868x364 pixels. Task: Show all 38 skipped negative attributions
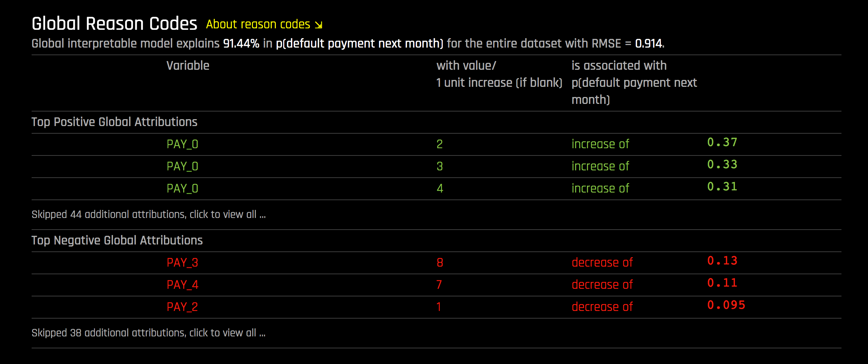[148, 333]
